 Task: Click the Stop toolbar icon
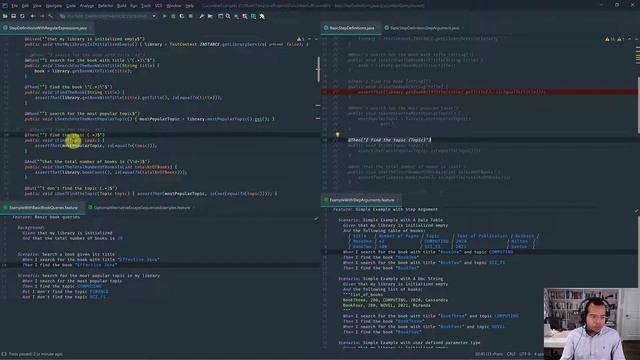[x=190, y=16]
